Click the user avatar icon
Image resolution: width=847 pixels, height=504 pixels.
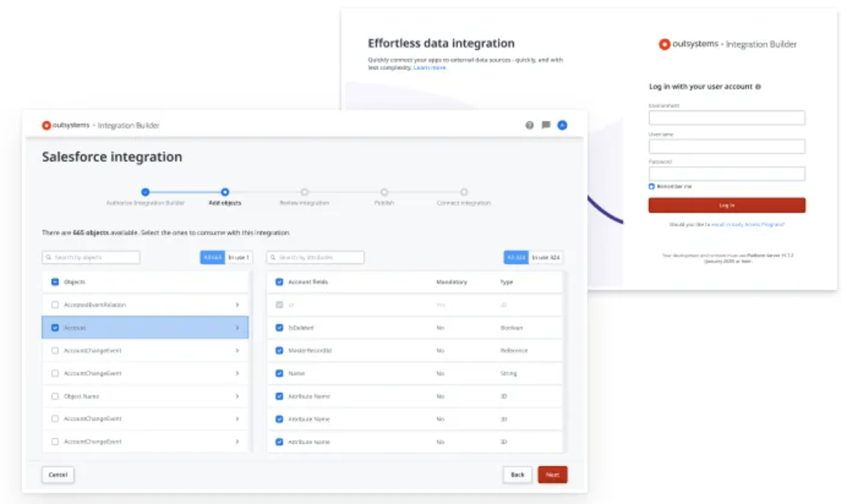(562, 125)
